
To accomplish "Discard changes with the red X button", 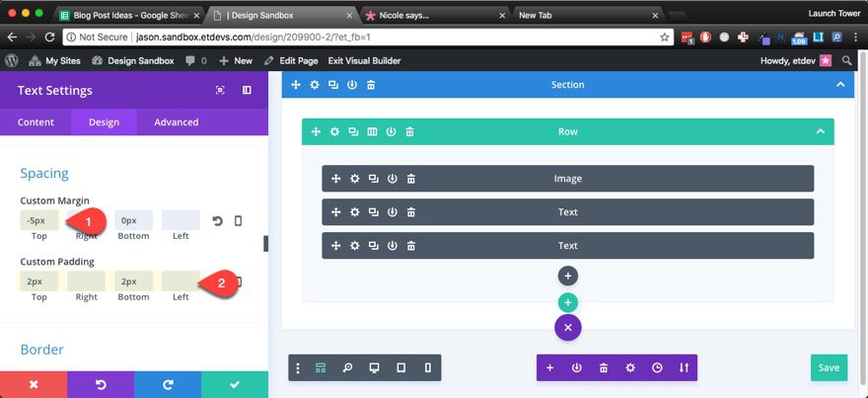I will (34, 384).
